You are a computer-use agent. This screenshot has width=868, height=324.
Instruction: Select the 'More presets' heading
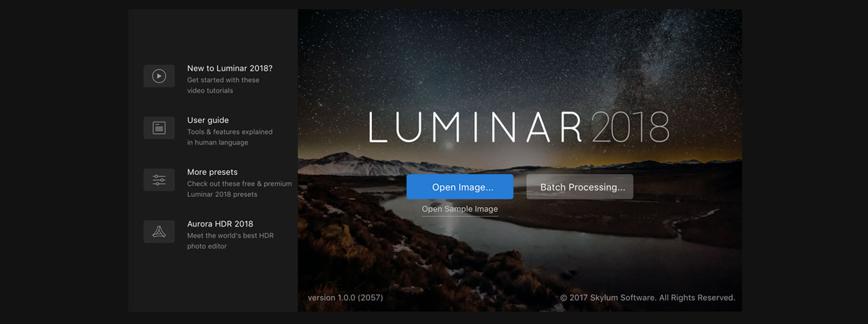212,172
